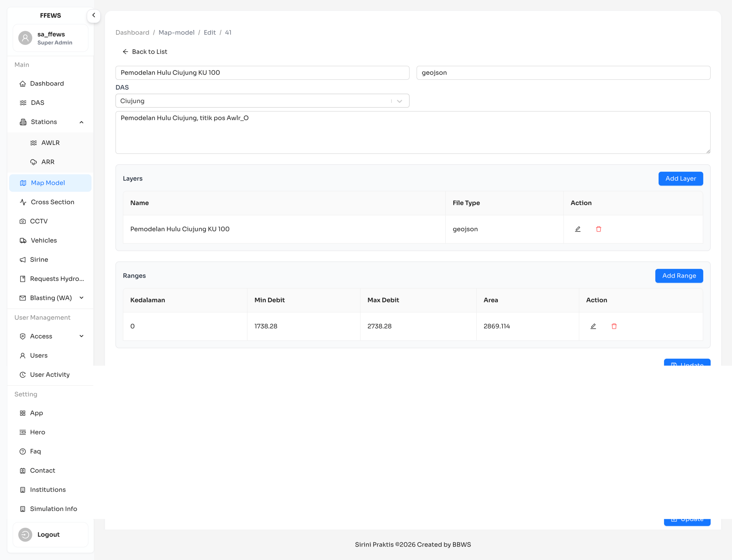The image size is (732, 560).
Task: Expand the Access submenu
Action: (x=50, y=336)
